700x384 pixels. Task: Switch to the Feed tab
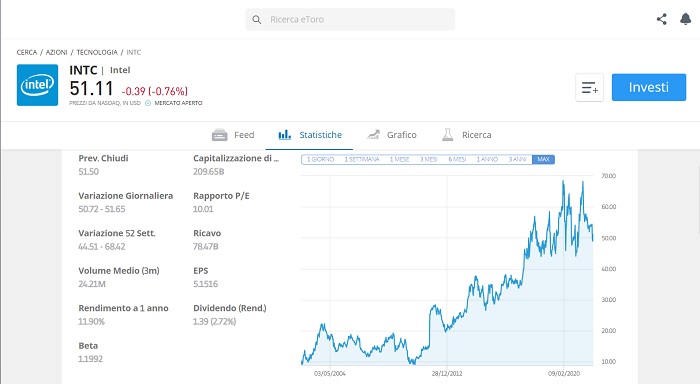click(233, 135)
